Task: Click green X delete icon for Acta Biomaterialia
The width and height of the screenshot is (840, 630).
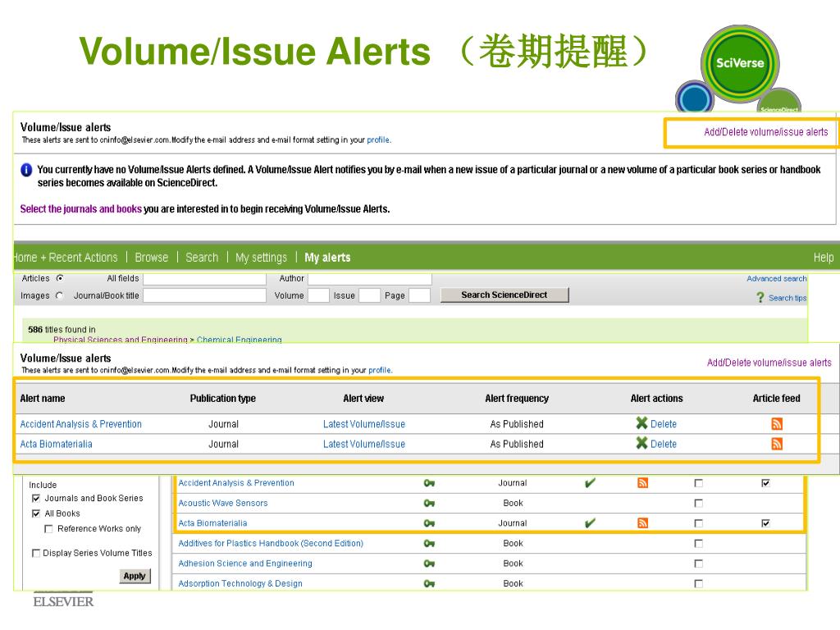Action: (641, 443)
